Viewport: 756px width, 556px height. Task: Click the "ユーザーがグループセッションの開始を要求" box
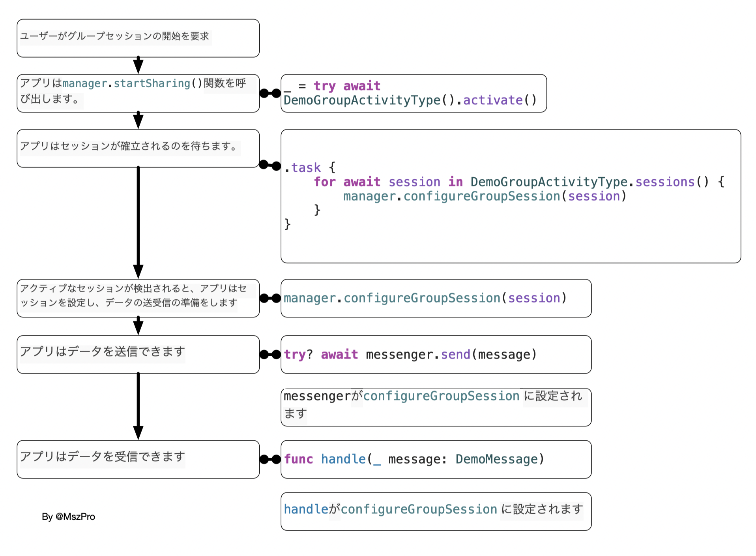(x=138, y=38)
